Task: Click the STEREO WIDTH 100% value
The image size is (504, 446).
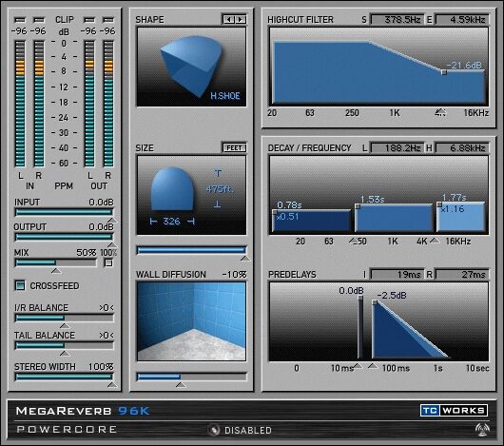Action: 101,367
